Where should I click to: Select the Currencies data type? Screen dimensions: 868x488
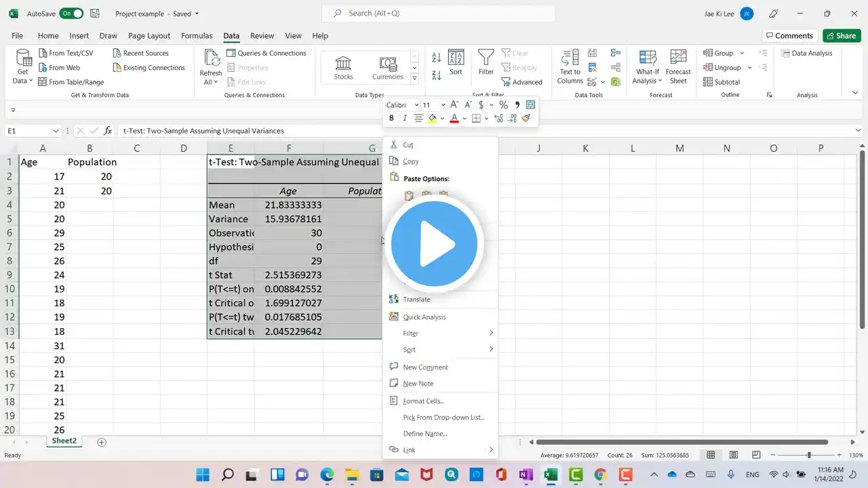[x=388, y=68]
